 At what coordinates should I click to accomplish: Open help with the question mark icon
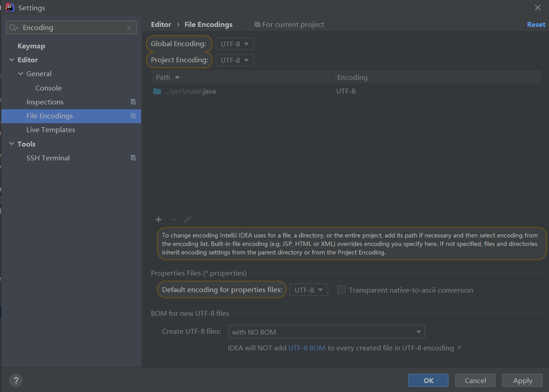[x=16, y=380]
